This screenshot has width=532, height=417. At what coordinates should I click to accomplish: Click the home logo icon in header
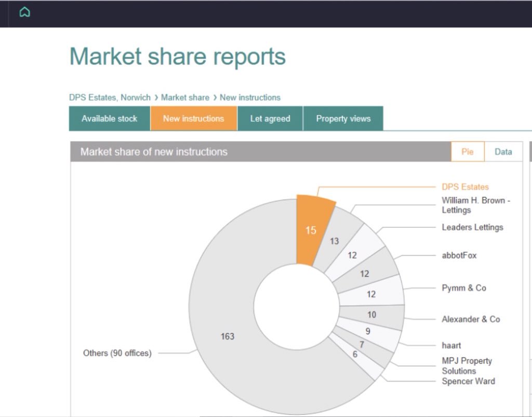(x=25, y=12)
